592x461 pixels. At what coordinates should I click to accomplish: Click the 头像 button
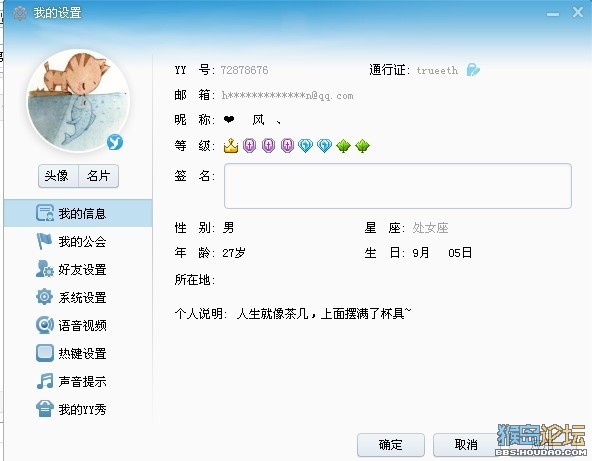(58, 176)
